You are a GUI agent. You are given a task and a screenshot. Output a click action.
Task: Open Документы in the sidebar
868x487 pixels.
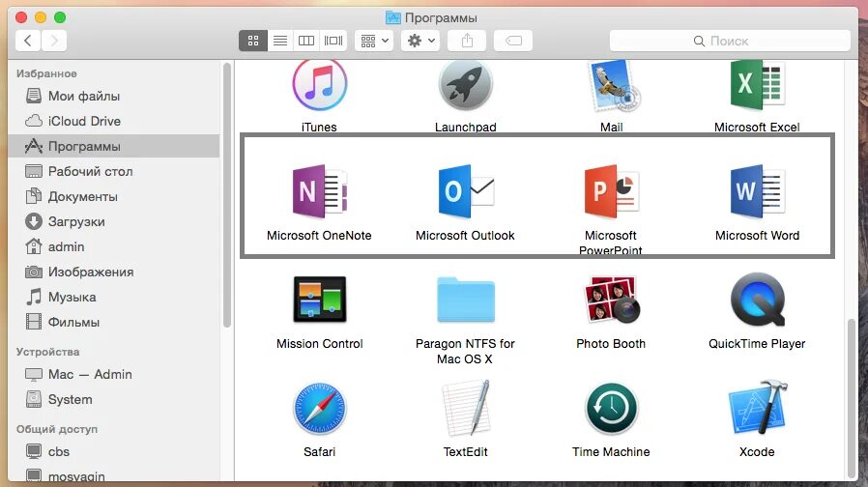(x=114, y=196)
